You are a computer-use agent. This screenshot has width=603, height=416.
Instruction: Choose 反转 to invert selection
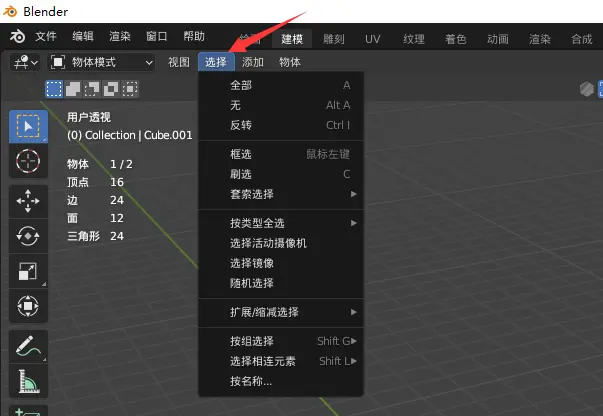tap(281, 125)
